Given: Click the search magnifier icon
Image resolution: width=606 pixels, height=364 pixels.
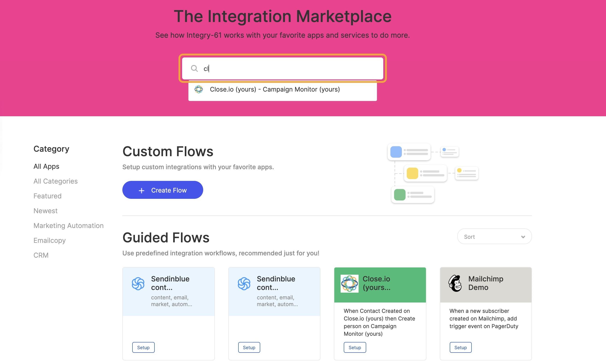Looking at the screenshot, I should coord(194,68).
